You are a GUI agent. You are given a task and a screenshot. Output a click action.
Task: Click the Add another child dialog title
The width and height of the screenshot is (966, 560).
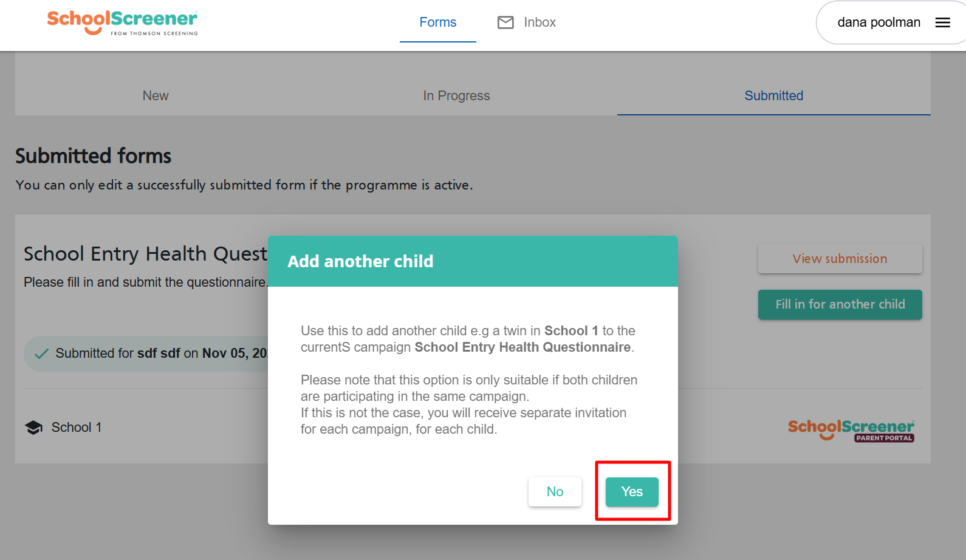(x=360, y=261)
